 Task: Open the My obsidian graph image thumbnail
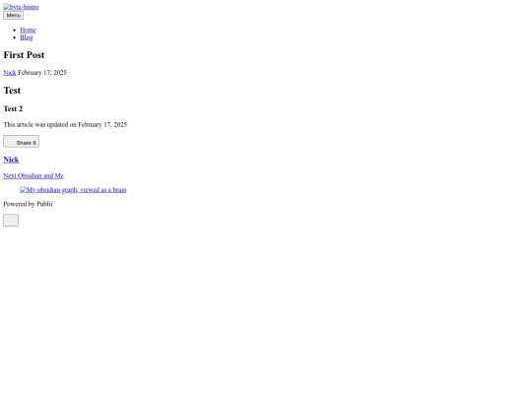pos(73,190)
